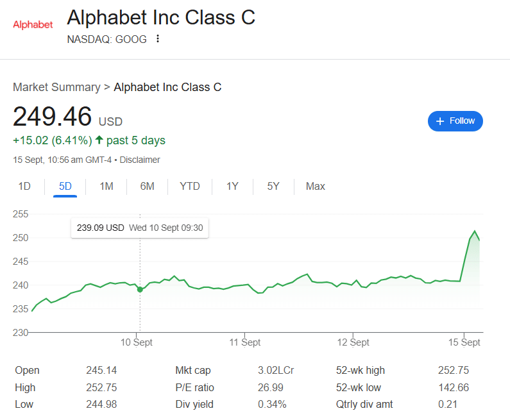Select the YTD range tab
The image size is (510, 420).
tap(190, 186)
